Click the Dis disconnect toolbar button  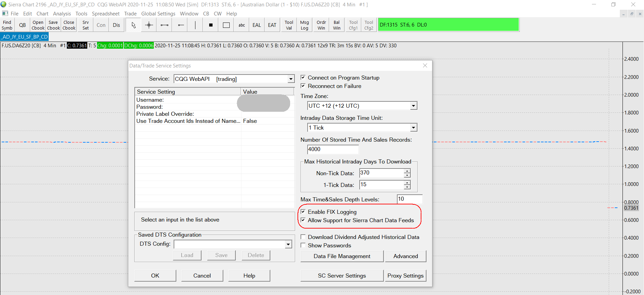(117, 25)
